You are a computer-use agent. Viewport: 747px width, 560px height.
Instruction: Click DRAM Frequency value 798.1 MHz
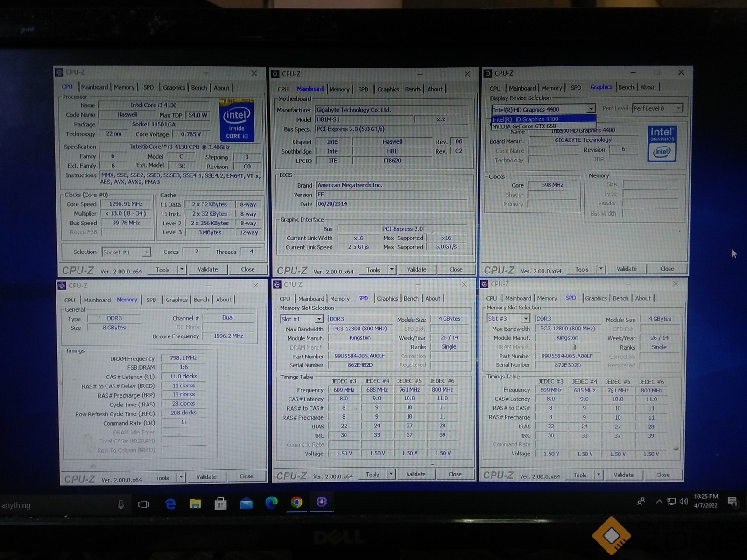tap(183, 358)
